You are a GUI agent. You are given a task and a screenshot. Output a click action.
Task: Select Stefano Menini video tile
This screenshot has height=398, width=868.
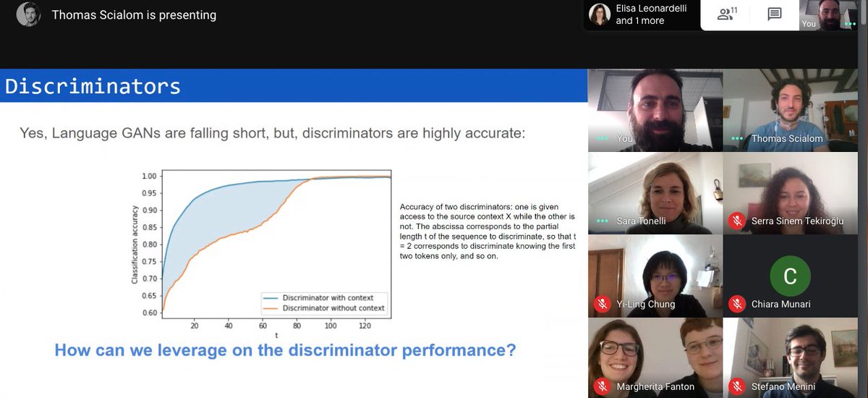tap(791, 358)
